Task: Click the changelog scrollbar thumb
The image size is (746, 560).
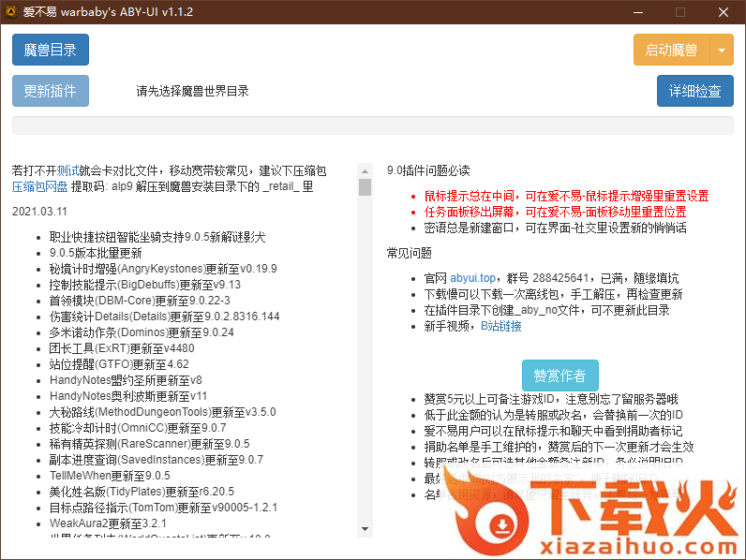Action: 365,187
